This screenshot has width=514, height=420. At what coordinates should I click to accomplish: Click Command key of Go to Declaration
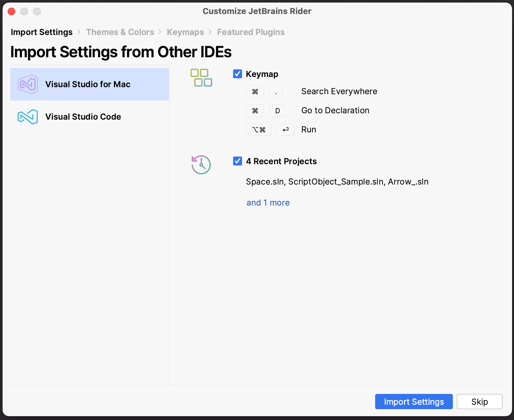tap(255, 111)
